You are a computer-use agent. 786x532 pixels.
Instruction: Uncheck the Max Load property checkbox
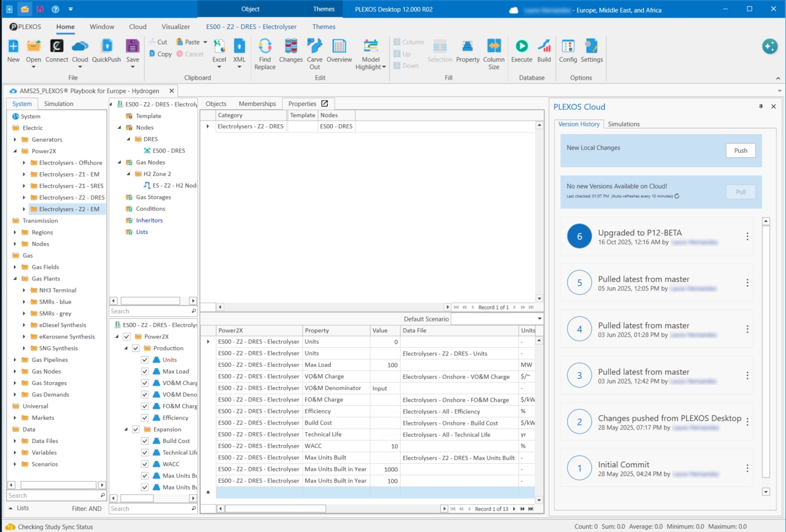145,371
